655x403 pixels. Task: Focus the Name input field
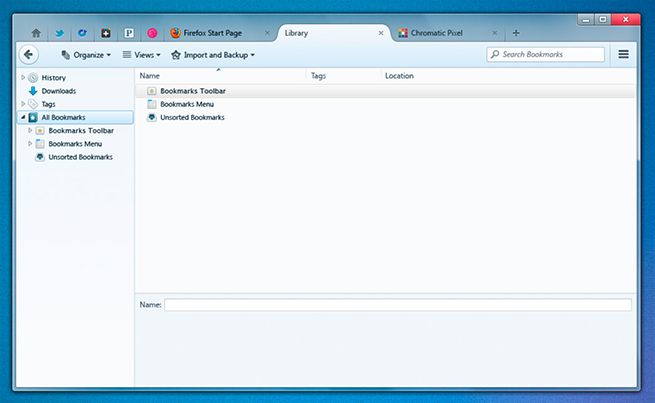tap(398, 305)
